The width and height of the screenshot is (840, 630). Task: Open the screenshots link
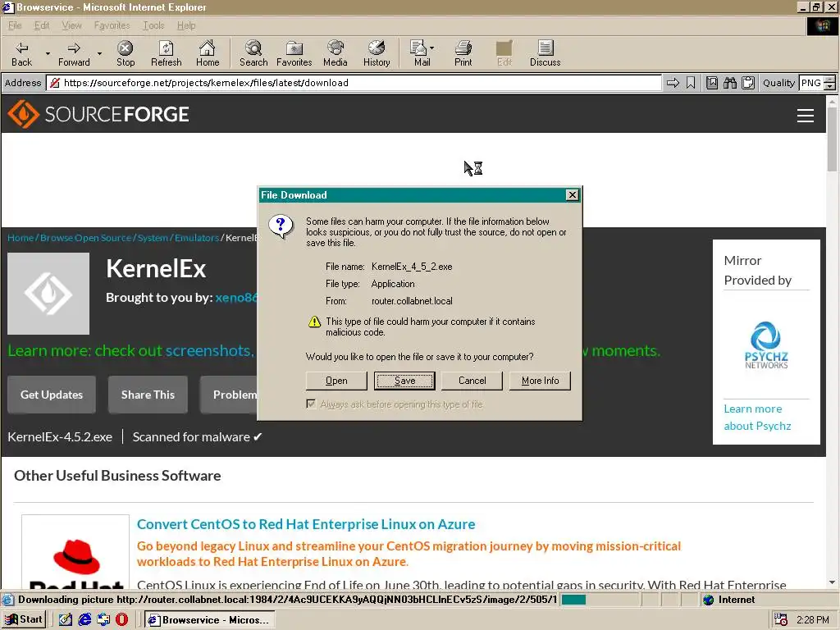pos(208,350)
